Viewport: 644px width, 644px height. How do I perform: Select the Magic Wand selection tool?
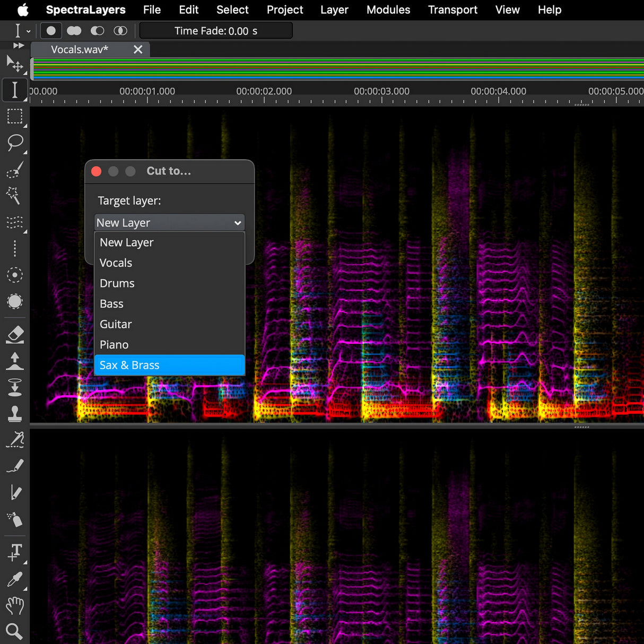(x=15, y=196)
